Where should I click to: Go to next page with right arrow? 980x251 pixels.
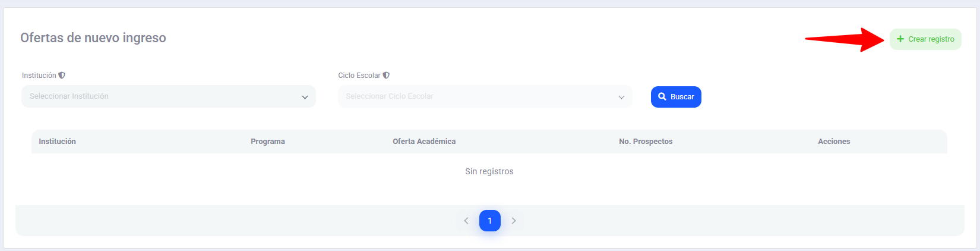pyautogui.click(x=514, y=221)
